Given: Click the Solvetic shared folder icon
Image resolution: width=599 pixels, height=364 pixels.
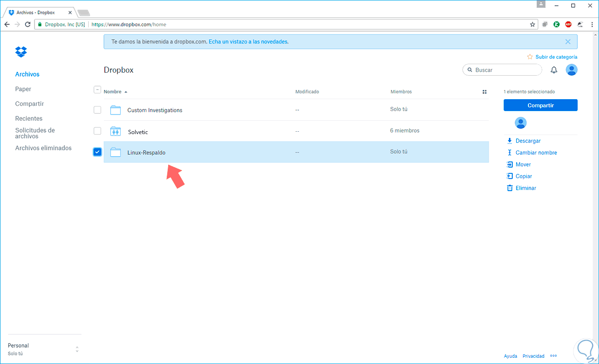Looking at the screenshot, I should 115,131.
